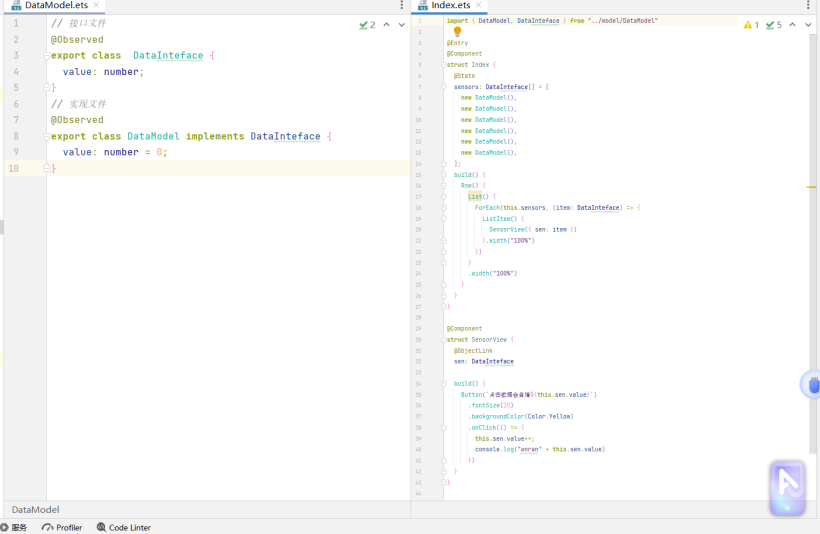Click the round blue floating widget on right edge
Image resolution: width=820 pixels, height=534 pixels.
tap(812, 384)
